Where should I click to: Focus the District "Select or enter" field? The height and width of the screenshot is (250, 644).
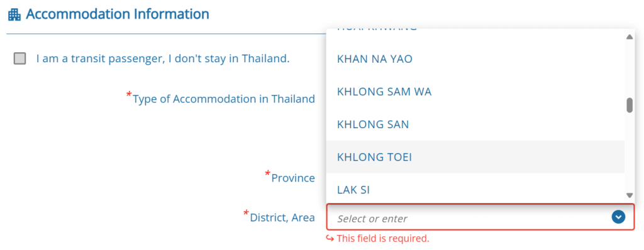pos(480,217)
